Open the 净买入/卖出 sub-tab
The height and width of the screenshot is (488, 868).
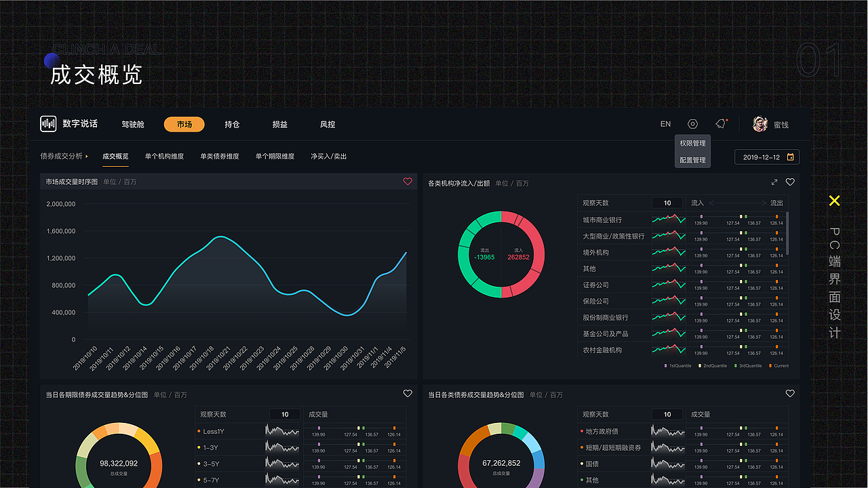[x=328, y=157]
